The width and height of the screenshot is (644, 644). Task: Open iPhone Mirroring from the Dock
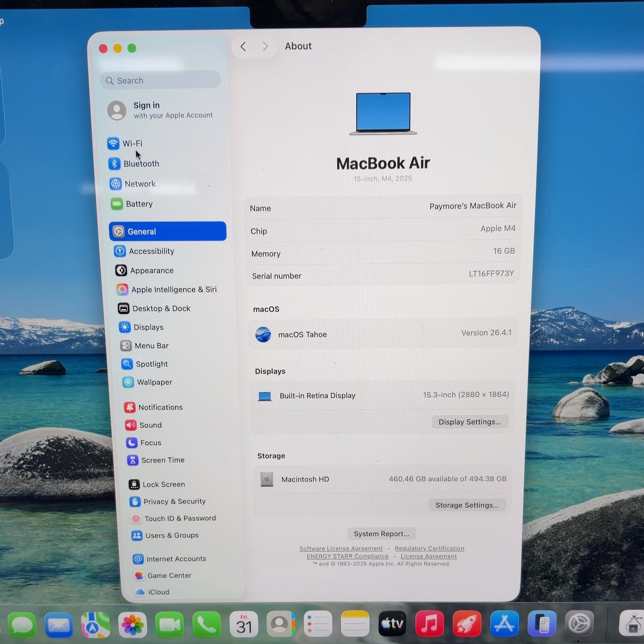(x=541, y=623)
